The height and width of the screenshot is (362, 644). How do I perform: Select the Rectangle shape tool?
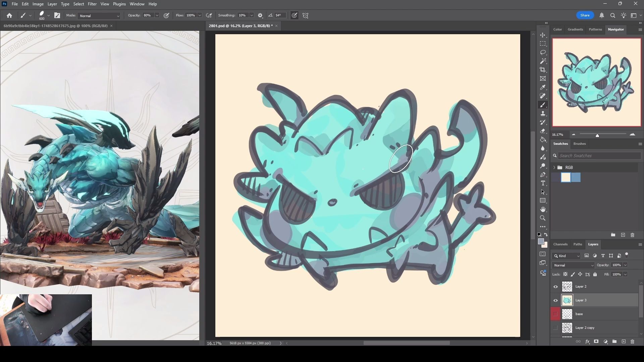point(543,201)
